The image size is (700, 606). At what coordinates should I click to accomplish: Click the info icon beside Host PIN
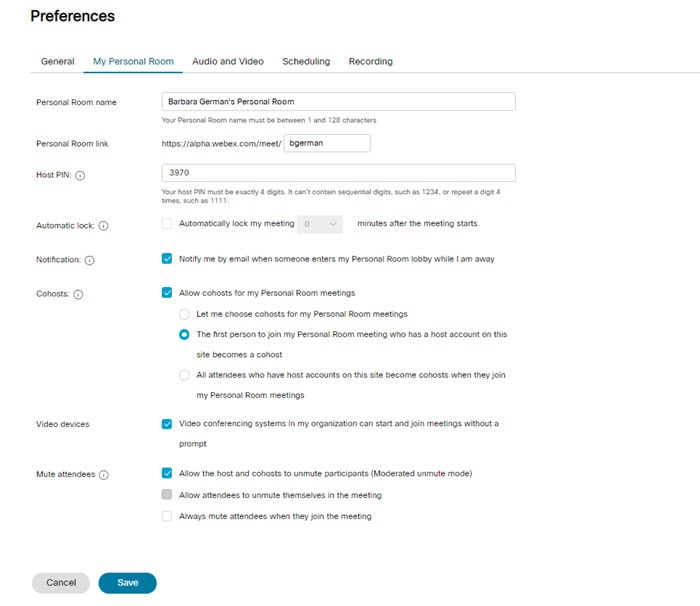coord(80,176)
